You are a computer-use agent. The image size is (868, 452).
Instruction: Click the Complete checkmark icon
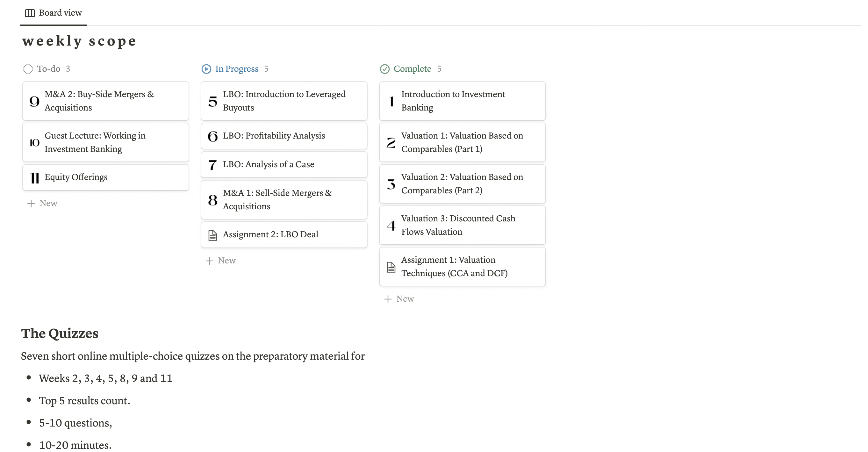385,69
